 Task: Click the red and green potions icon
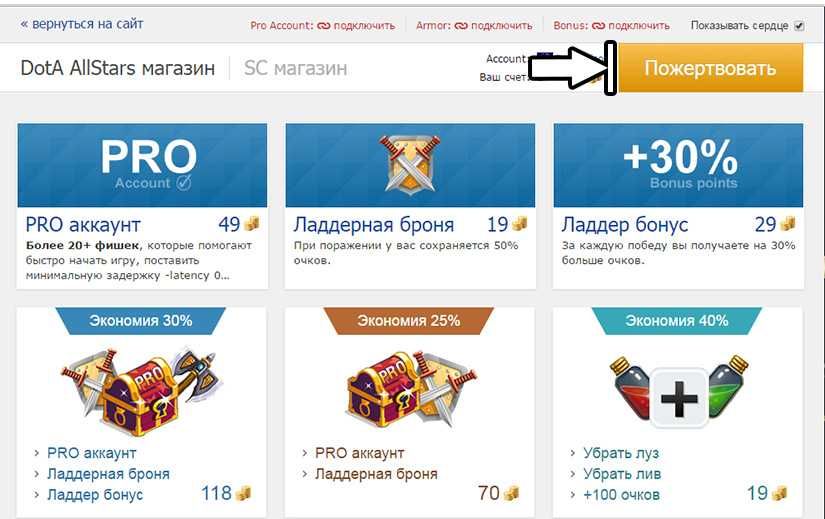pyautogui.click(x=679, y=392)
